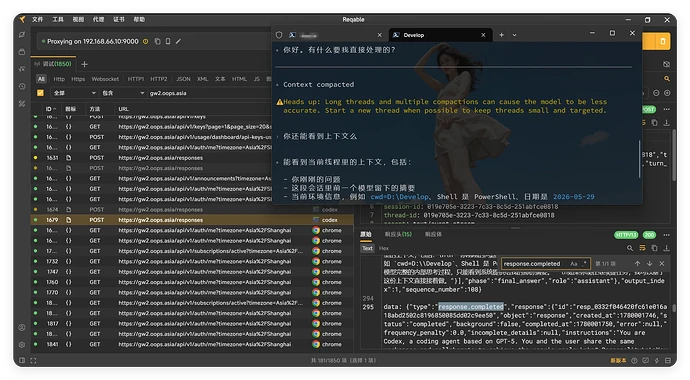690x380 pixels.
Task: Switch to the 响应头(15) tab
Action: 398,234
